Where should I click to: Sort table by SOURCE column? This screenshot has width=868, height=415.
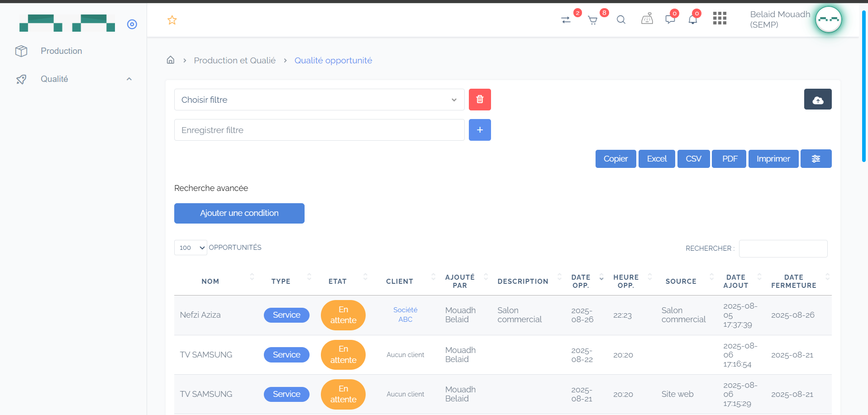[x=681, y=281]
